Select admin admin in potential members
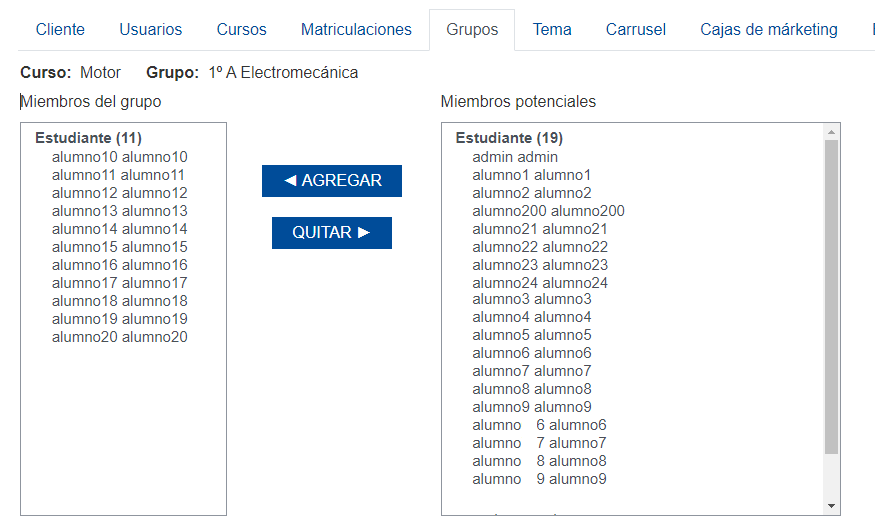This screenshot has width=875, height=532. tap(515, 157)
